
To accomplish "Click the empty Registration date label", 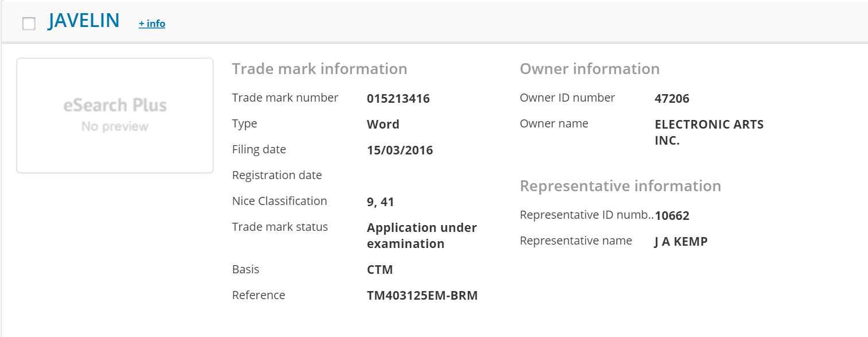I will [277, 175].
